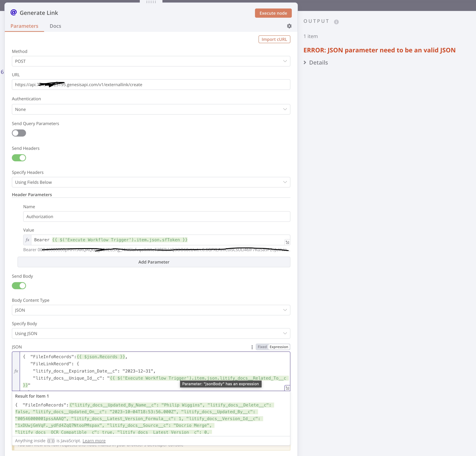
Task: Turn off the Send Body toggle
Action: pos(19,285)
